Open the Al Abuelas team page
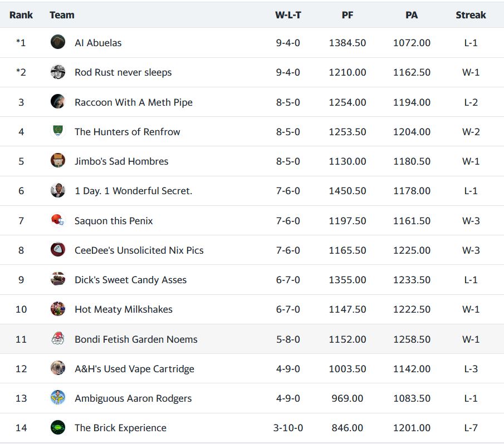 [98, 43]
